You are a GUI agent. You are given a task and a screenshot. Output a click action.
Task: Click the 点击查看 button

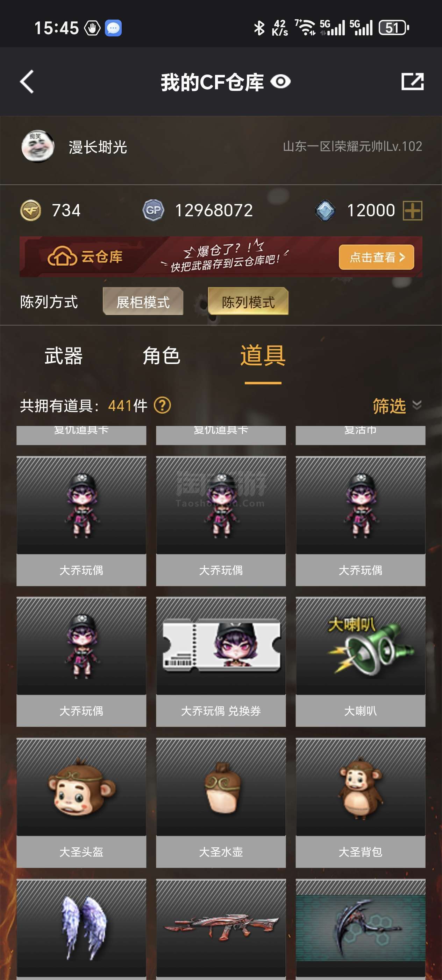click(376, 257)
